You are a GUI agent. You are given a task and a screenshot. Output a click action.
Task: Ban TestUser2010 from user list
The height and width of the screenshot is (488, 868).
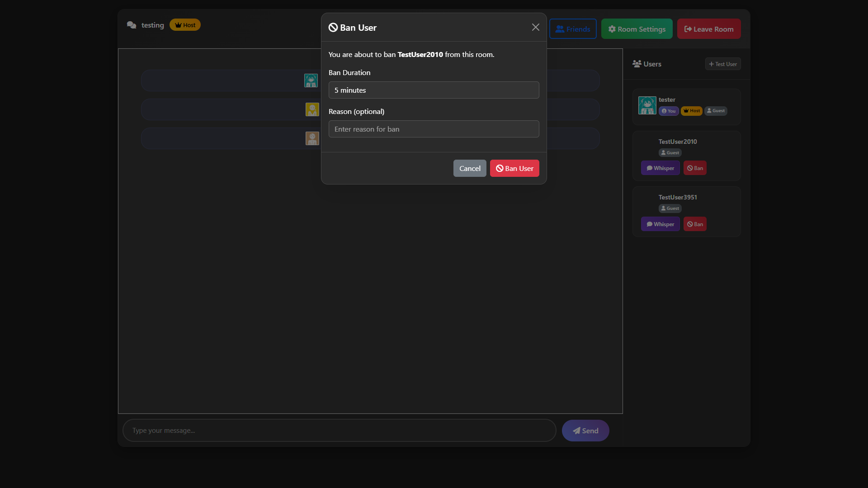click(695, 168)
